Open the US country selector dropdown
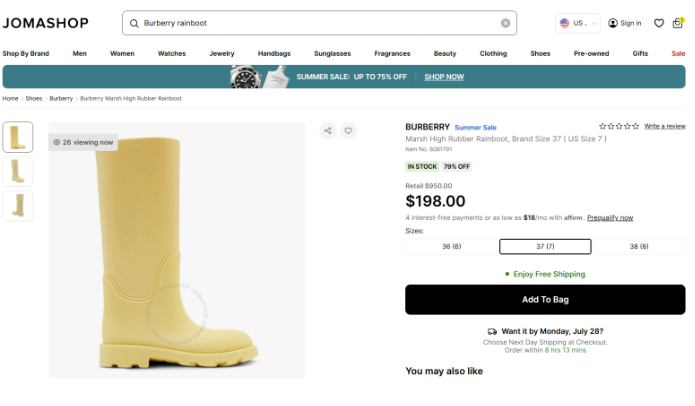 tap(578, 23)
